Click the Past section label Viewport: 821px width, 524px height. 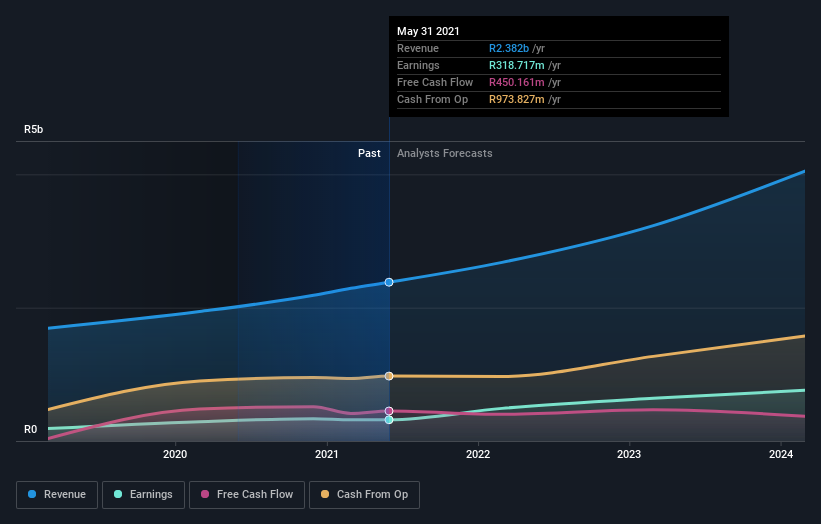pyautogui.click(x=369, y=153)
